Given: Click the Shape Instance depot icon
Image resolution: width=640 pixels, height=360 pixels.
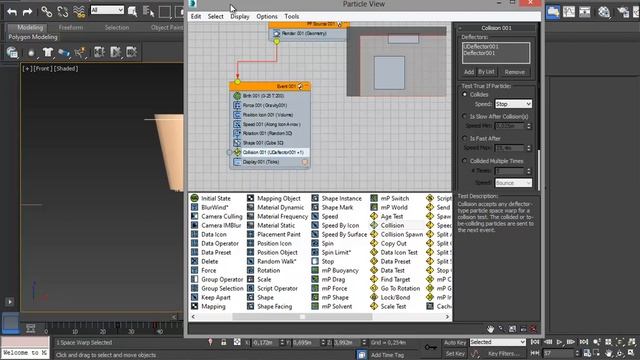Looking at the screenshot, I should click(315, 198).
